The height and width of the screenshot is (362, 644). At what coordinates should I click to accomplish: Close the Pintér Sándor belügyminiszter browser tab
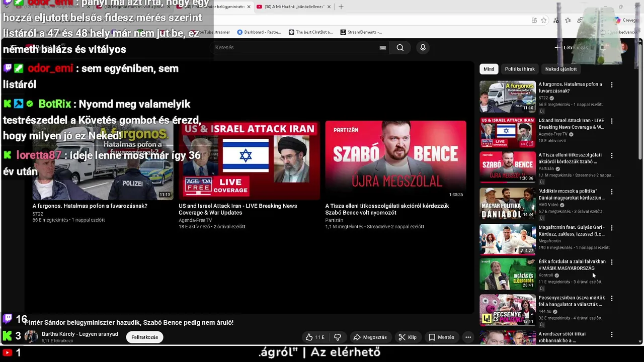249,7
